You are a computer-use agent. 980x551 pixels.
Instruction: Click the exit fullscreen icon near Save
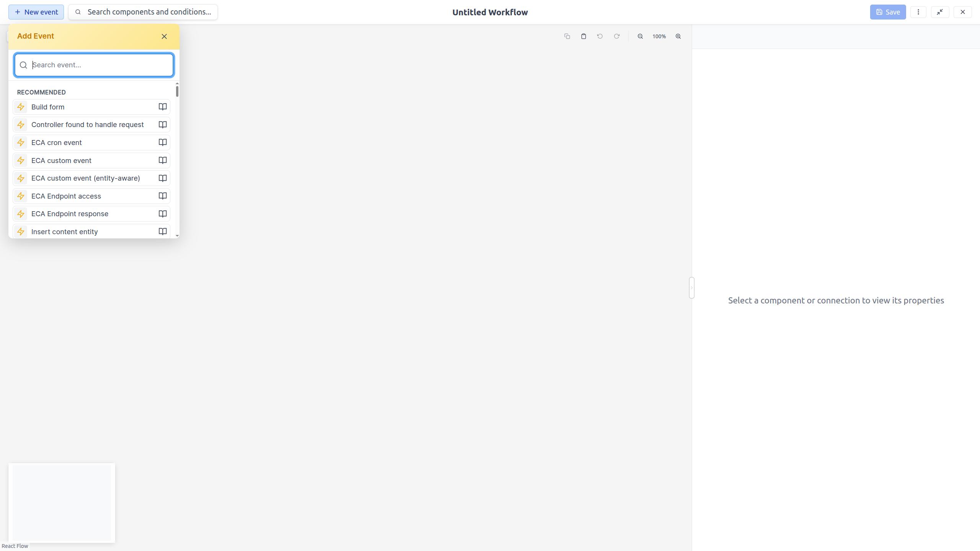(x=940, y=12)
